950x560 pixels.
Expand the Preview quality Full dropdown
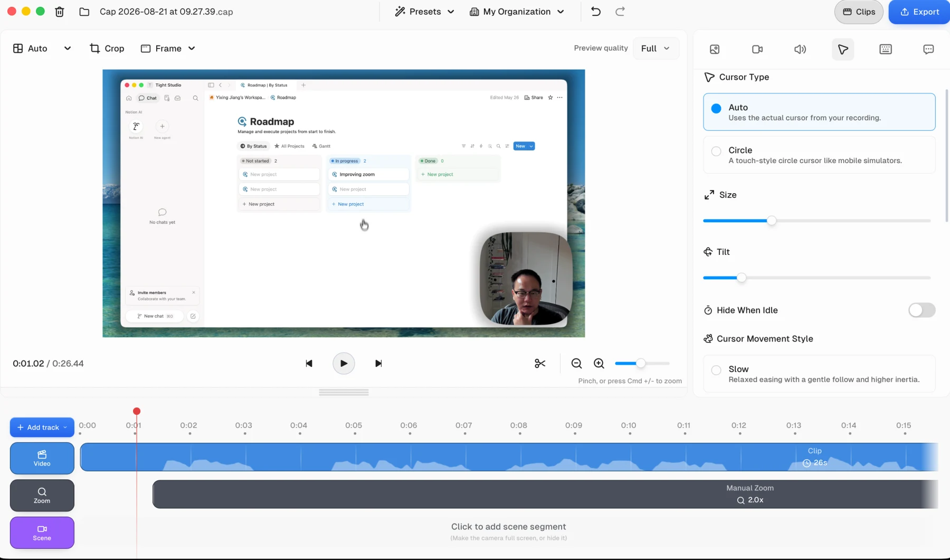(x=655, y=48)
